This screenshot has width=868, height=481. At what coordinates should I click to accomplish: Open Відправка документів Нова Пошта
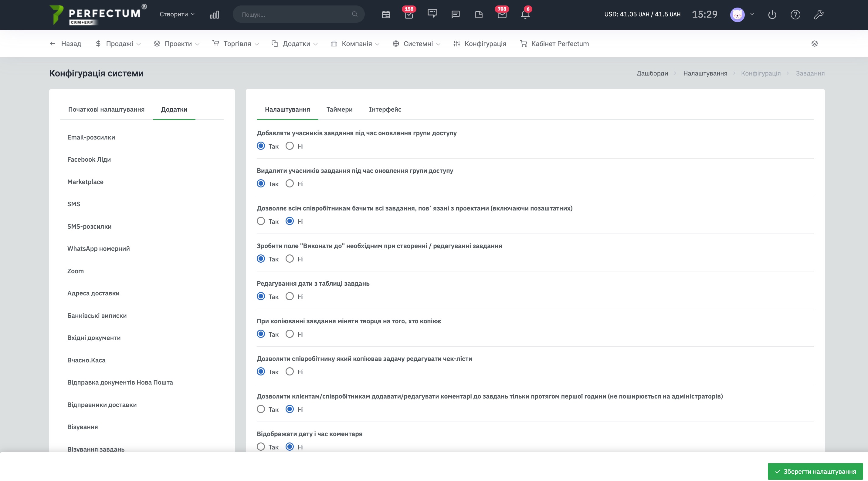click(x=120, y=382)
